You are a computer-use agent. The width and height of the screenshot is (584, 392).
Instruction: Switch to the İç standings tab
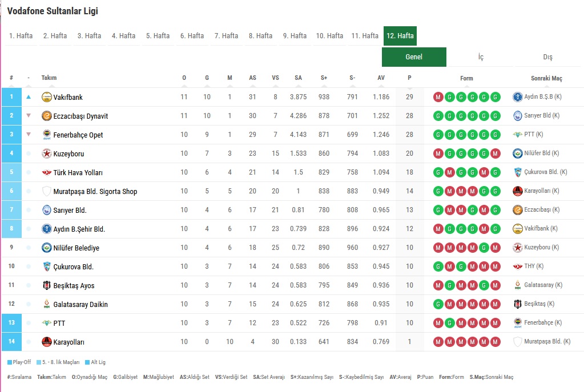(x=481, y=57)
